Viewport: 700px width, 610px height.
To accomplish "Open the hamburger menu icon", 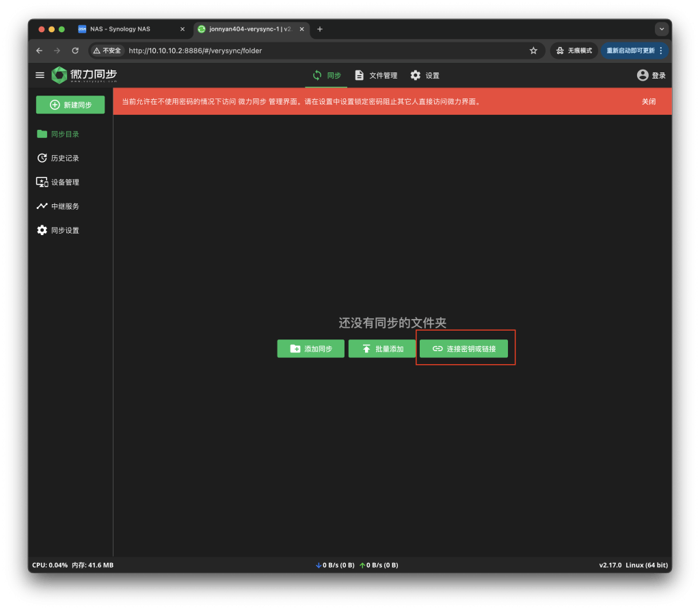I will (40, 75).
